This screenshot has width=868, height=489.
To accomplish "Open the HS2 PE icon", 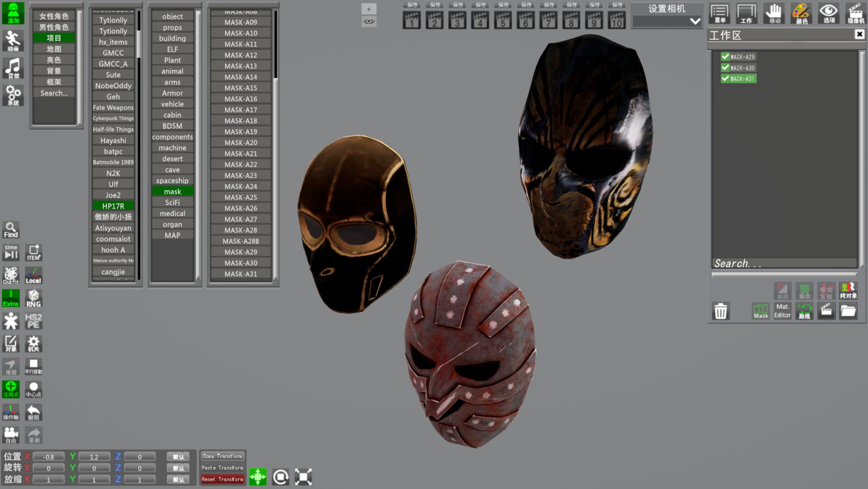I will pyautogui.click(x=33, y=321).
